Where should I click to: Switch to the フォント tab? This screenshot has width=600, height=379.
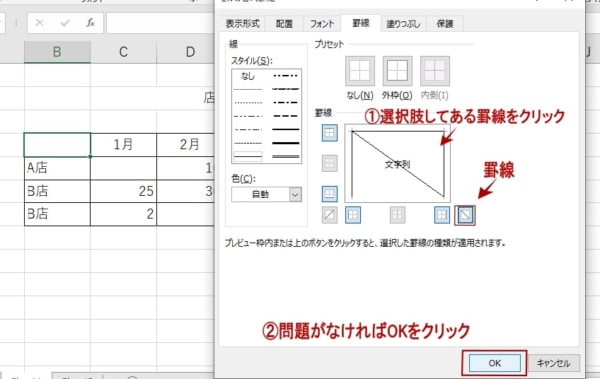point(322,24)
